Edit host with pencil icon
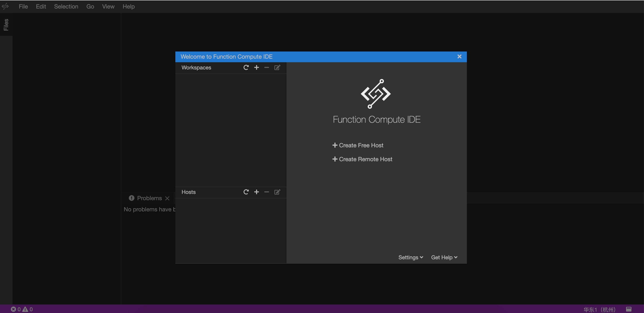Screen dimensions: 644x313 pyautogui.click(x=277, y=192)
